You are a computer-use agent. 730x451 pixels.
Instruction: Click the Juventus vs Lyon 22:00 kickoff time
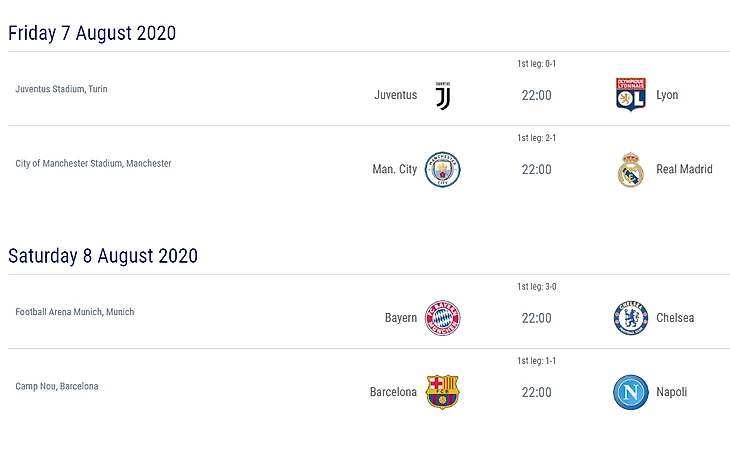point(537,96)
